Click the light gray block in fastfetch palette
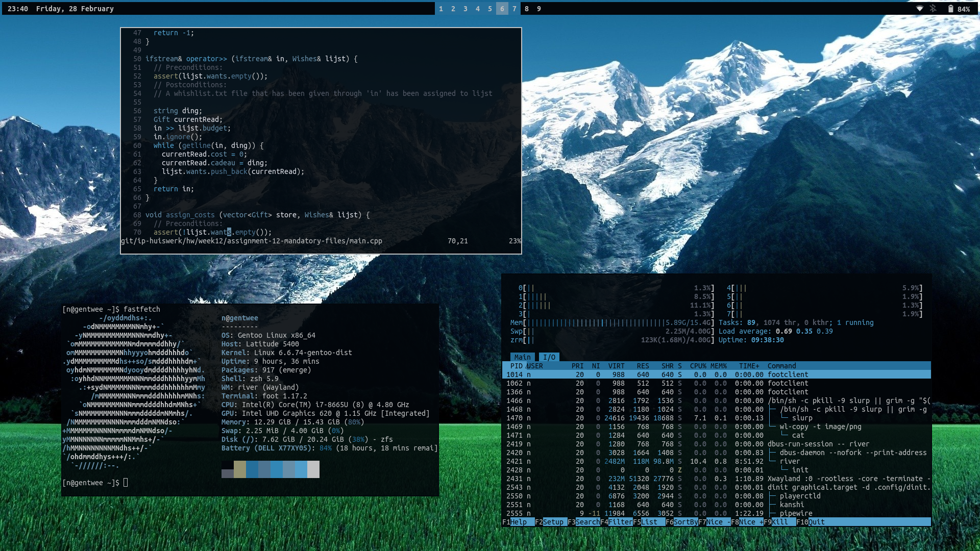Image resolution: width=980 pixels, height=551 pixels. tap(313, 469)
